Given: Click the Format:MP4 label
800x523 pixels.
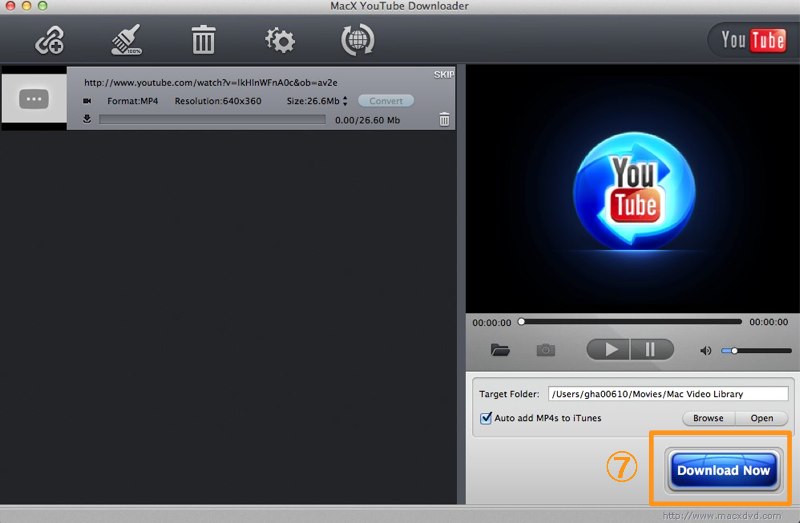Looking at the screenshot, I should [x=133, y=101].
